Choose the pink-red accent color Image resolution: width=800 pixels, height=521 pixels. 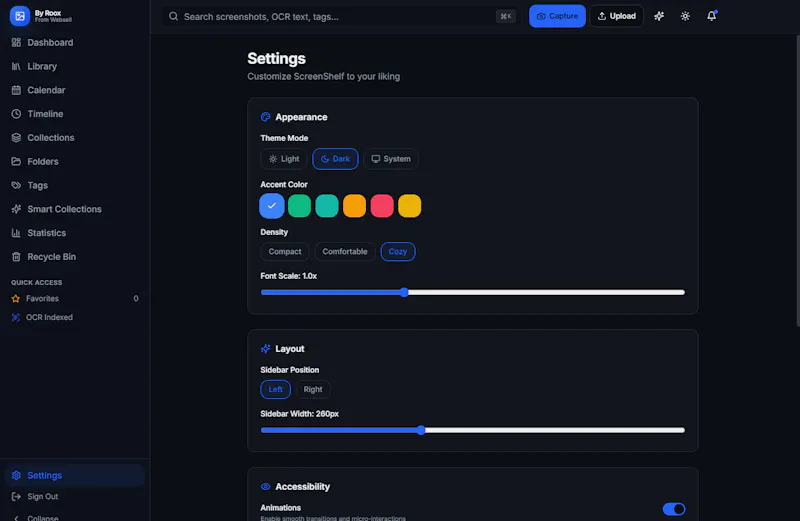(382, 206)
